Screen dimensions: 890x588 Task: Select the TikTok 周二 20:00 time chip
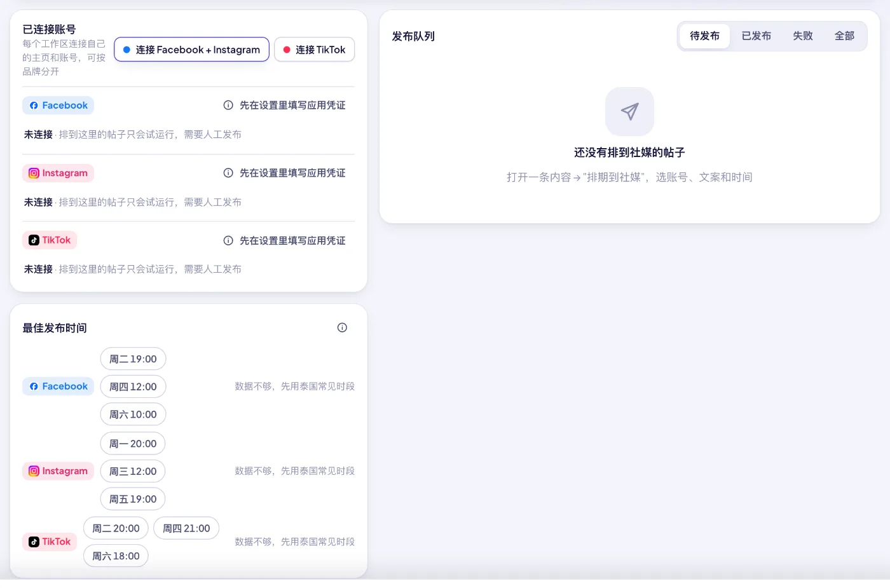click(x=116, y=528)
